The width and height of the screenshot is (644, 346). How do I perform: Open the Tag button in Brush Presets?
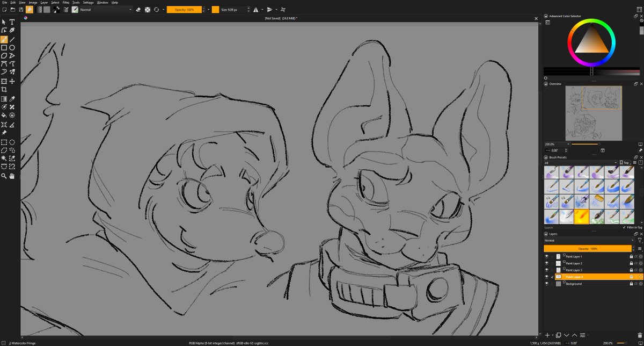tap(624, 162)
